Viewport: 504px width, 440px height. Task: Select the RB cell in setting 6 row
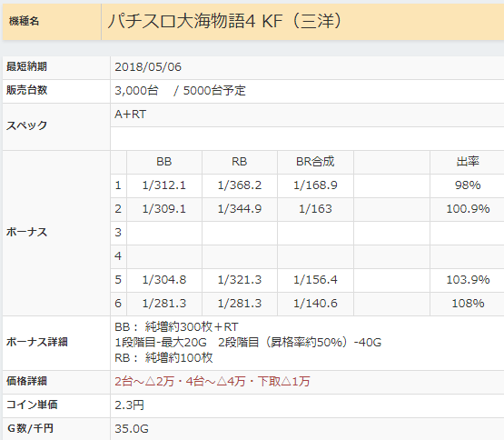click(x=240, y=304)
